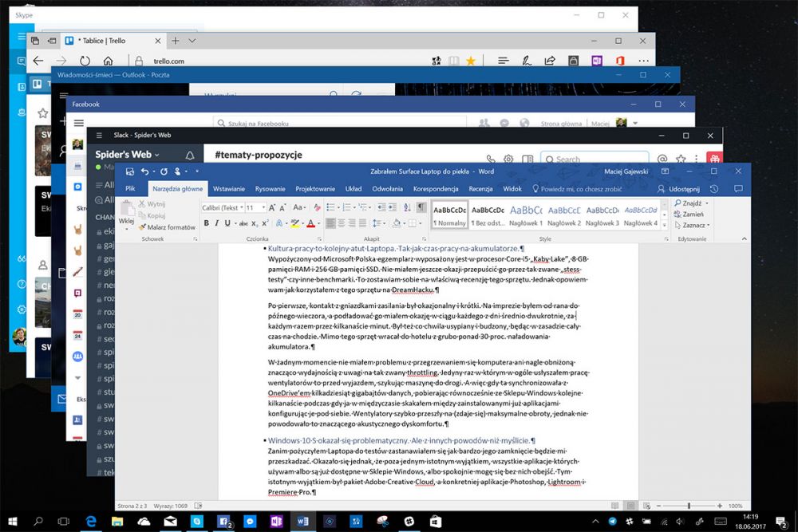This screenshot has height=532, width=798.
Task: Click the Facebook hamburger menu icon
Action: (78, 123)
